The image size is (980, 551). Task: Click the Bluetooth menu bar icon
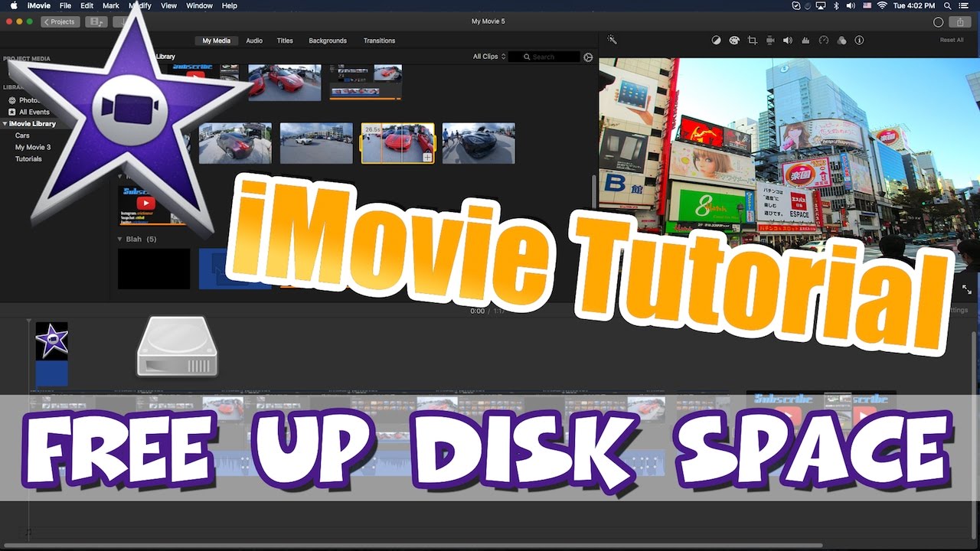point(836,5)
